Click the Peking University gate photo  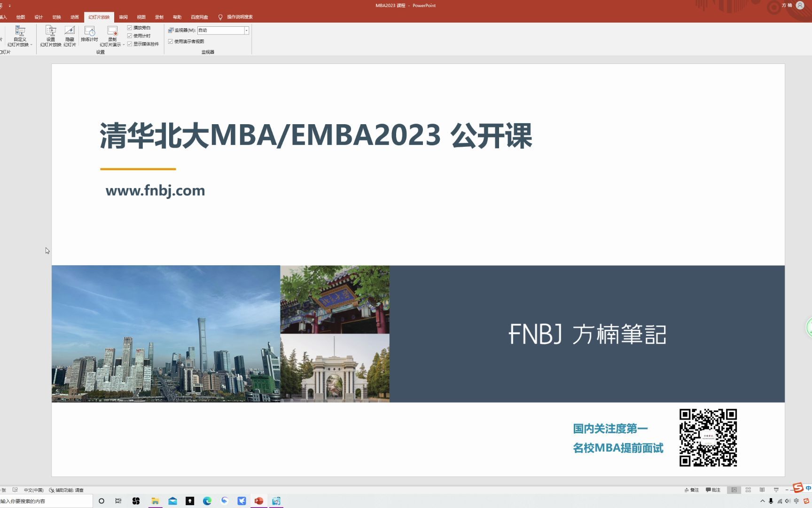[335, 300]
